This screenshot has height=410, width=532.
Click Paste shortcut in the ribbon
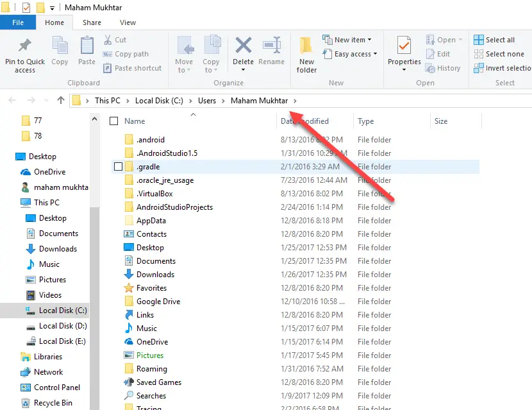tap(132, 68)
